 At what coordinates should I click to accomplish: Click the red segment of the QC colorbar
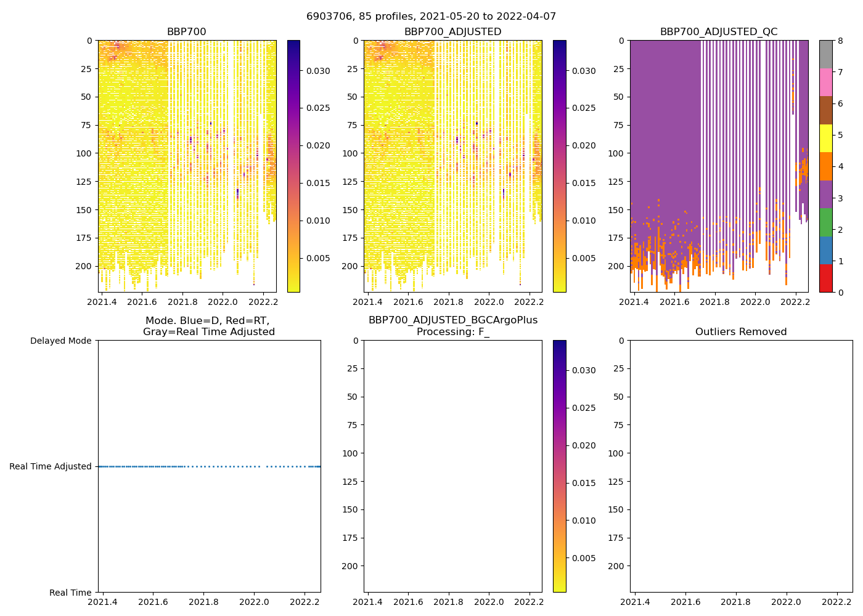point(825,278)
